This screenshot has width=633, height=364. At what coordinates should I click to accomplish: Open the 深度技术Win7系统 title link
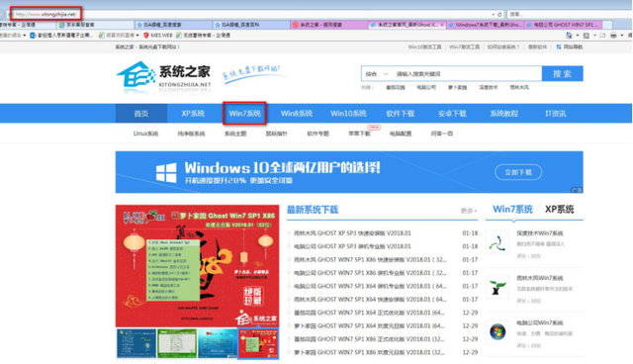[x=539, y=233]
